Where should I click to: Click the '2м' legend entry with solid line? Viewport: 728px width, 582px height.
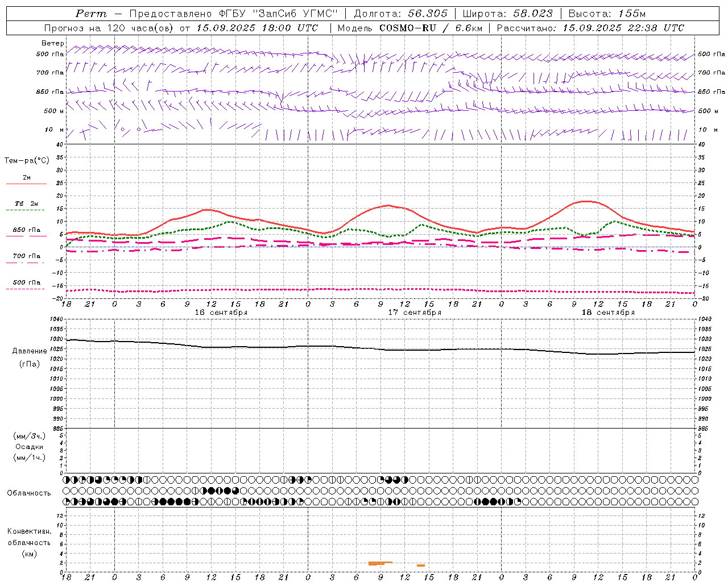coord(27,177)
